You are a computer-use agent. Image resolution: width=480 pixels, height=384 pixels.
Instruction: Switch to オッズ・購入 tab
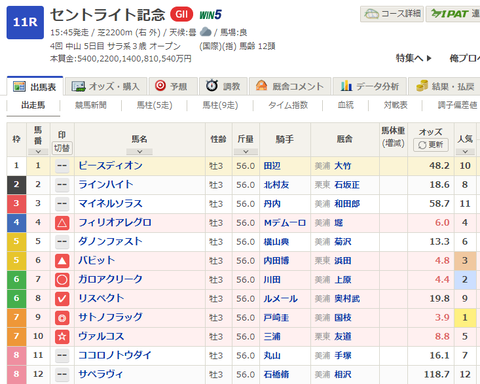pyautogui.click(x=106, y=86)
